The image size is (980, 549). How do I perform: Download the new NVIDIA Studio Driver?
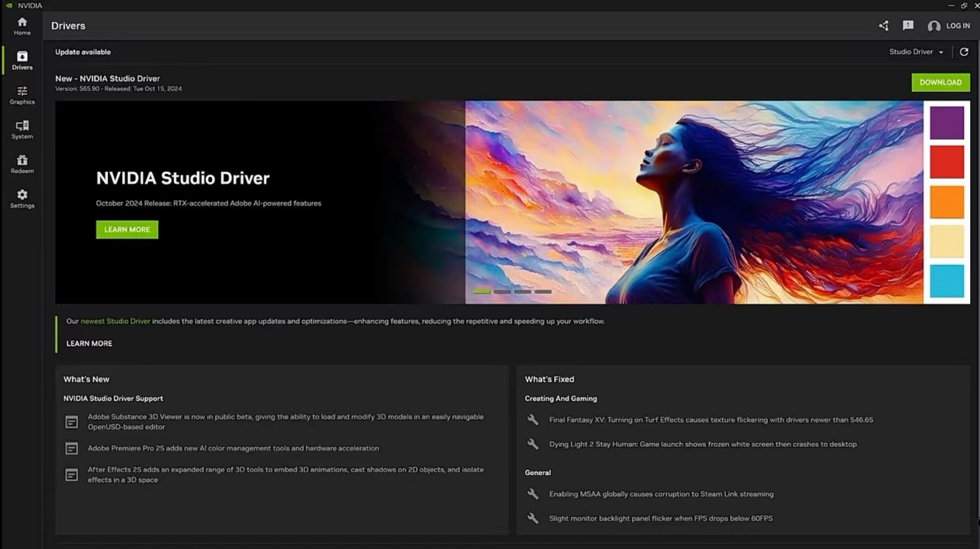tap(940, 82)
